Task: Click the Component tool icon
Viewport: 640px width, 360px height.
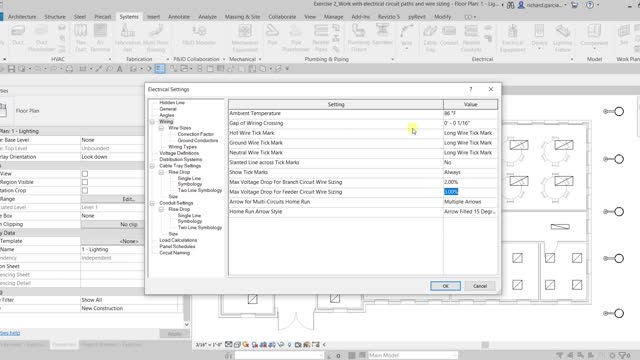Action: (x=594, y=33)
